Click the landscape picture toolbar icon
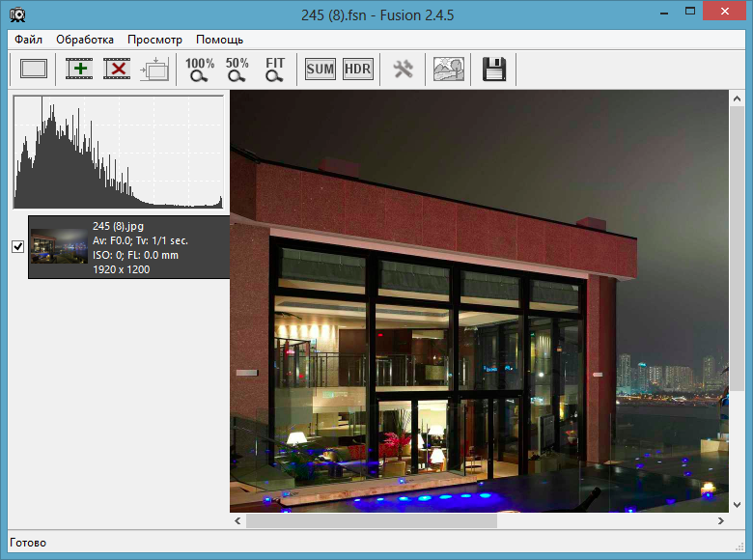 pos(449,70)
